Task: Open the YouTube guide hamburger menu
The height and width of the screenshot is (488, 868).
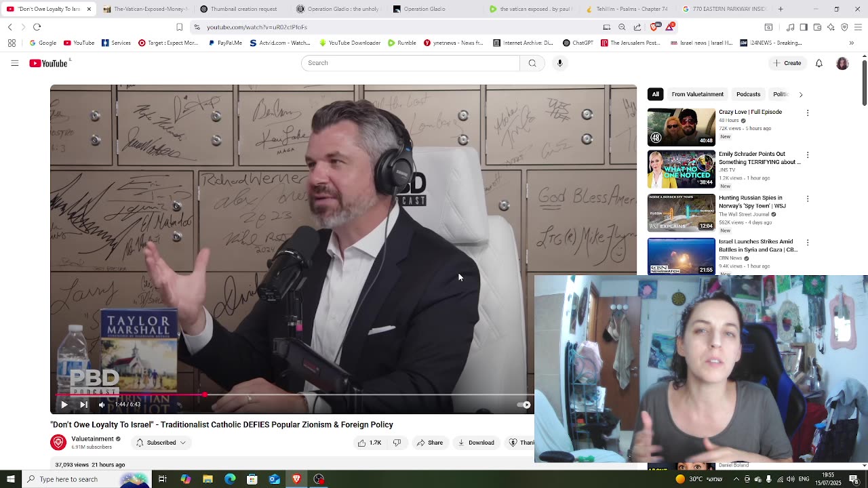Action: [14, 63]
